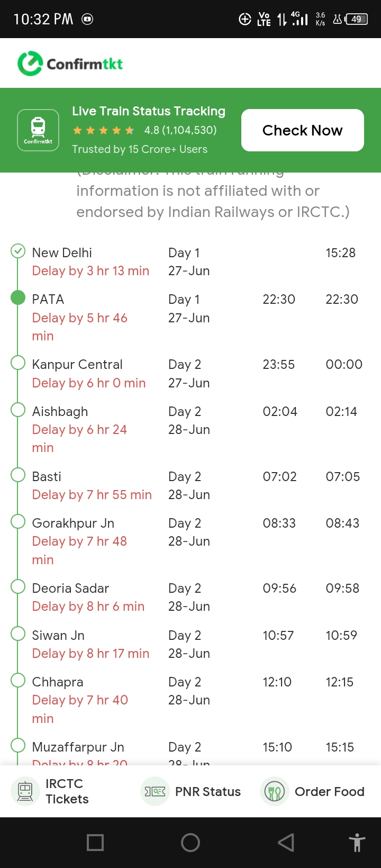381x868 pixels.
Task: Tap the PNR Status ticket icon
Action: (155, 791)
